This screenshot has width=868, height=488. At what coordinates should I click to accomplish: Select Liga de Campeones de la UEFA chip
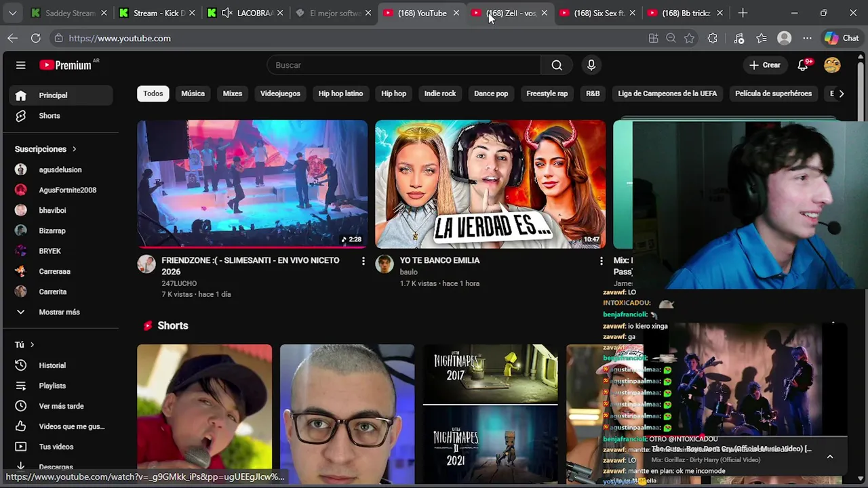pyautogui.click(x=667, y=94)
